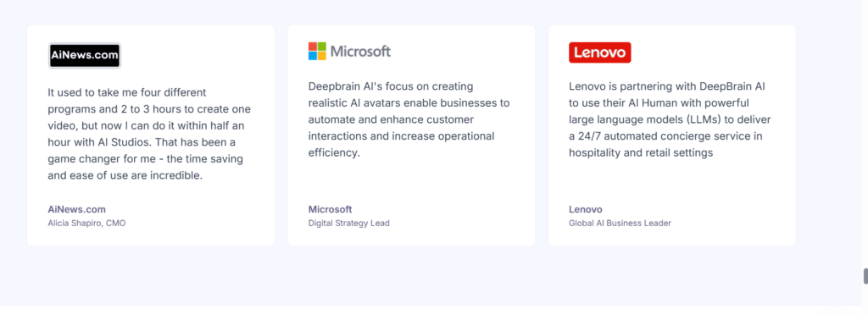Click empty space inside the Microsoft card below the quote
Screen dimensions: 868x315
[411, 181]
